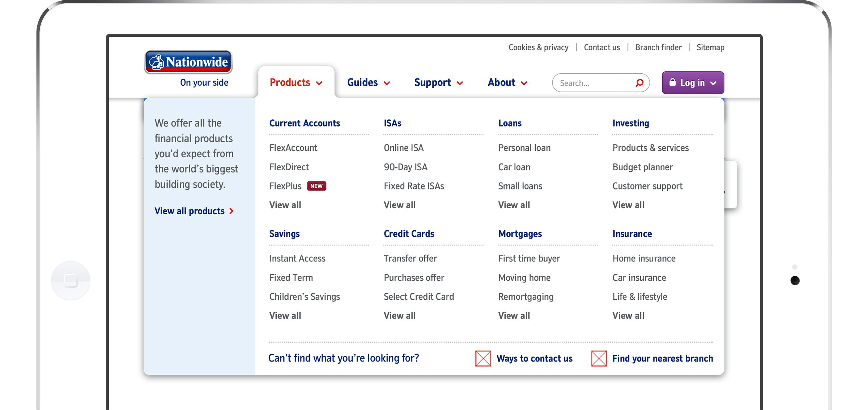Viewport: 868px width, 410px height.
Task: Click the red arrow after View all products
Action: coord(231,211)
